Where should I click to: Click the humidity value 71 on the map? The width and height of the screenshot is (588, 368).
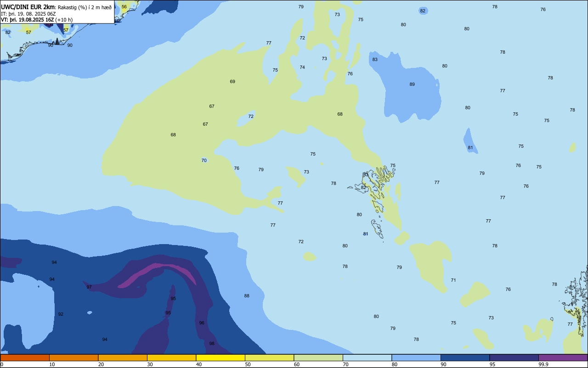point(453,280)
